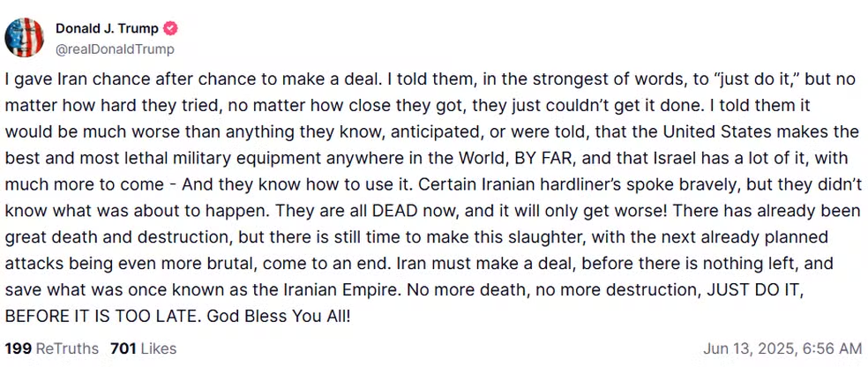
Task: Click the @realDonaldTrump handle
Action: 115,49
